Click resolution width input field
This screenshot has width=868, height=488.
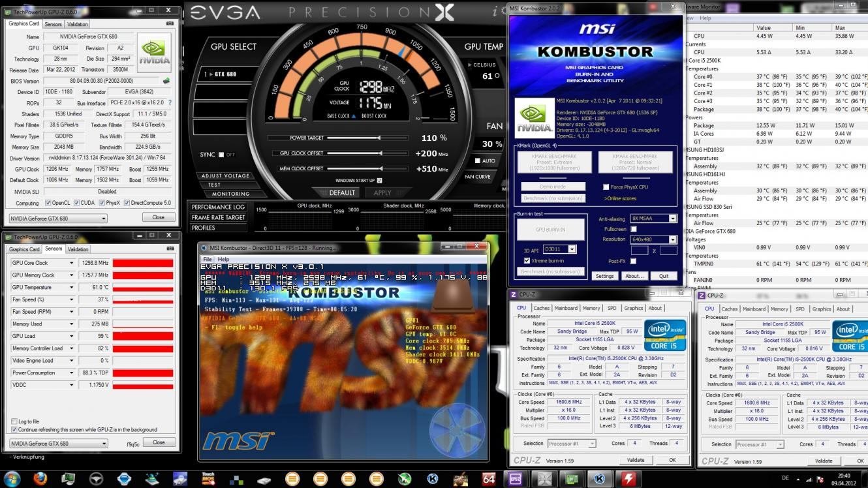(640, 251)
